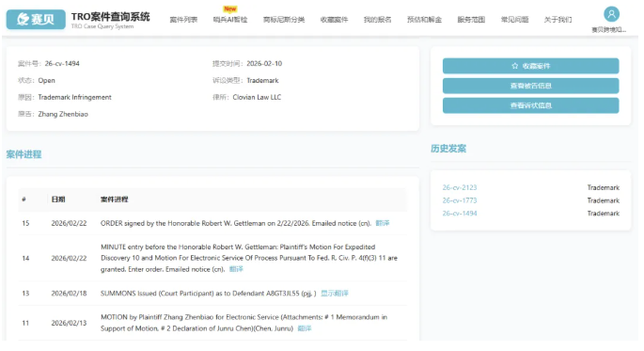
Task: Click the 查看诉状信息 button
Action: (530, 105)
